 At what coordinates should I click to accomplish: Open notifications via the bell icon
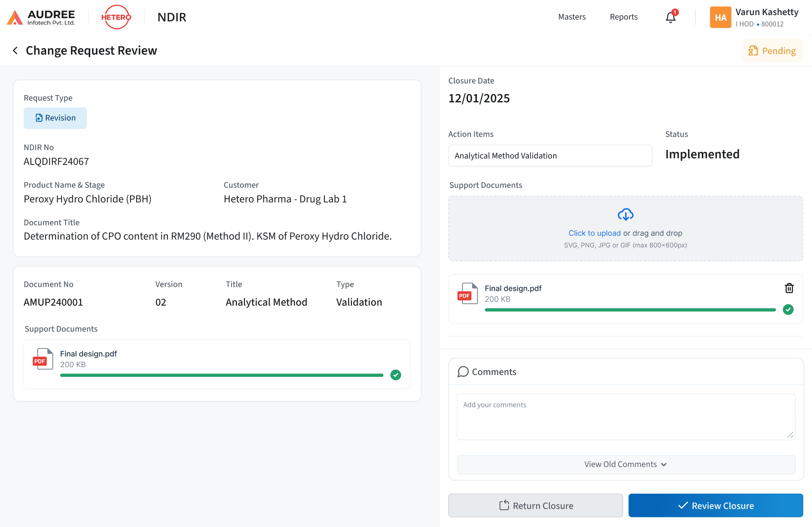(x=671, y=17)
